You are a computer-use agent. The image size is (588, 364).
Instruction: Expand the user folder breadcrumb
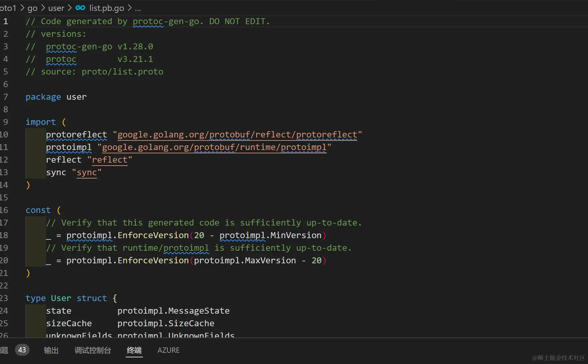56,8
